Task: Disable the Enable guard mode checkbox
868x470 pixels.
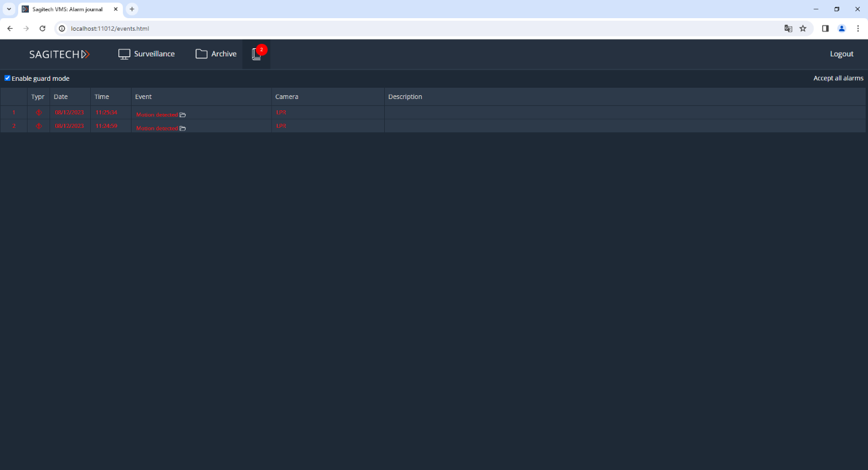Action: pos(8,78)
